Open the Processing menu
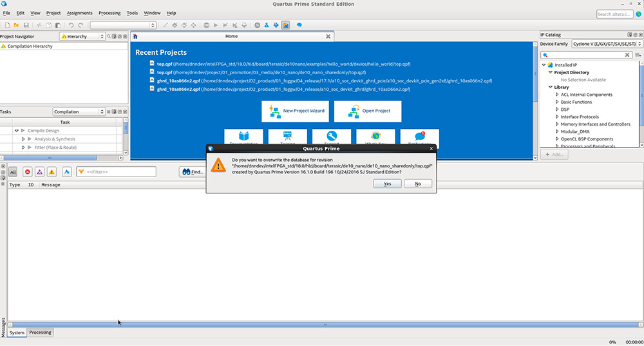 pyautogui.click(x=109, y=13)
